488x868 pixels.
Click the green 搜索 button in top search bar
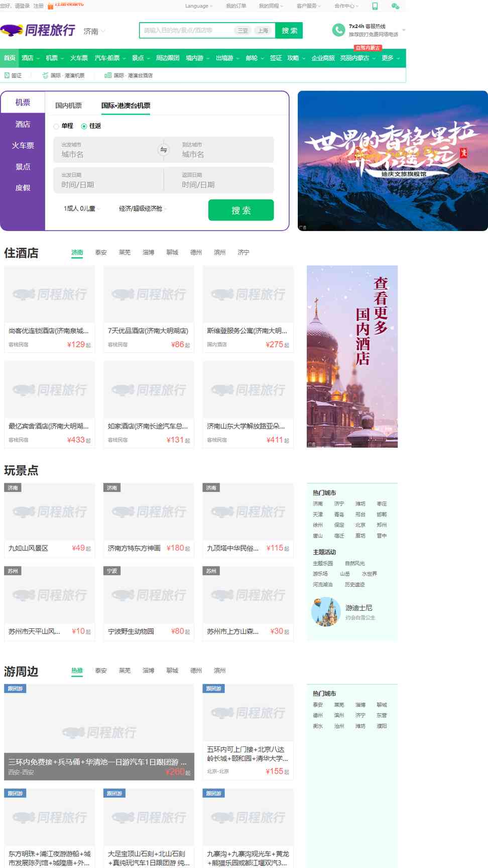289,31
